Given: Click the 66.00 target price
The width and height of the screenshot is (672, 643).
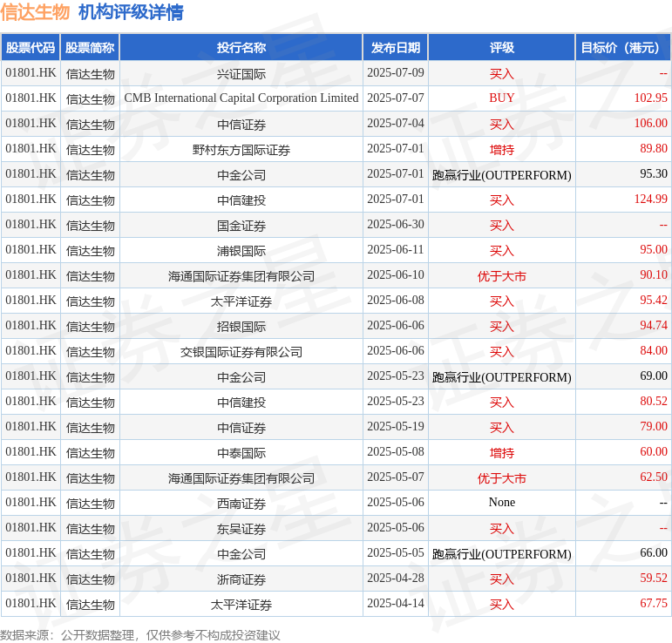Looking at the screenshot, I should point(654,553).
